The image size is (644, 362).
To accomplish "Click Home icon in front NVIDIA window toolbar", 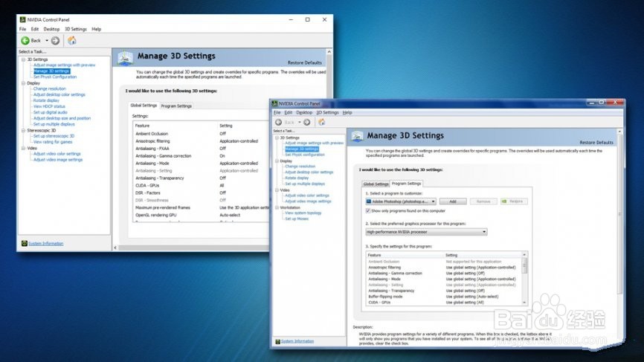I will [x=321, y=122].
